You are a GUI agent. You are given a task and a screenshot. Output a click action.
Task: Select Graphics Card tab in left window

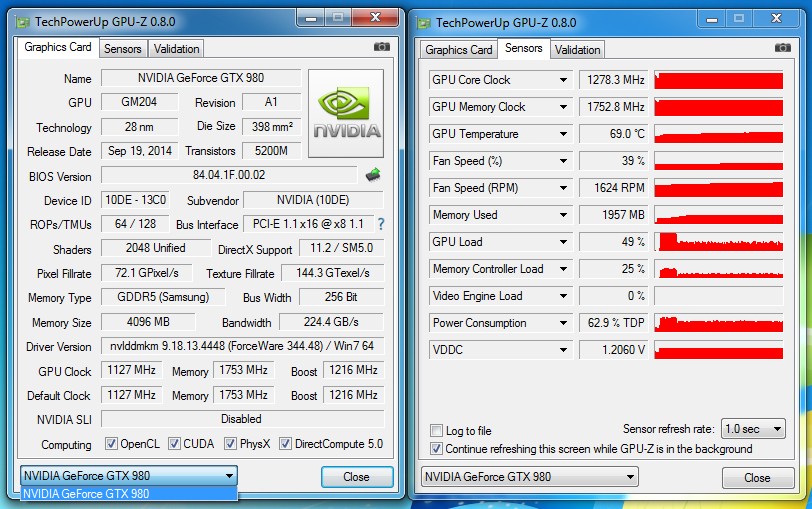58,47
